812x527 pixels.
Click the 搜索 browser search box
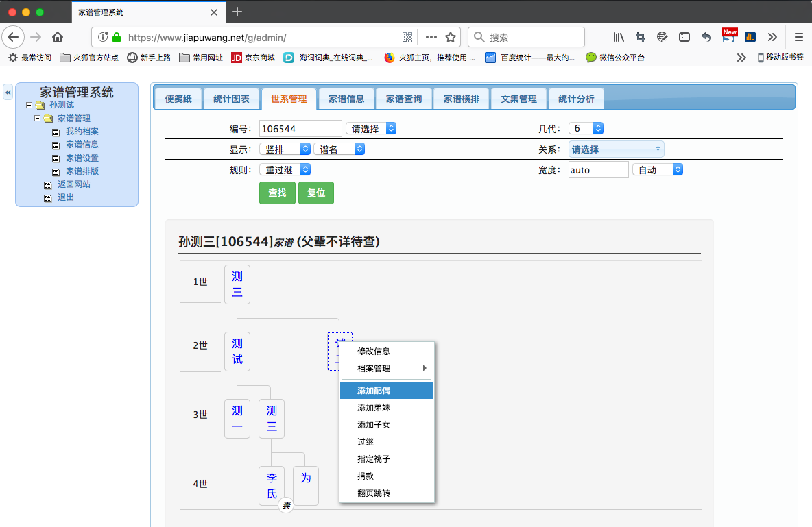point(526,37)
